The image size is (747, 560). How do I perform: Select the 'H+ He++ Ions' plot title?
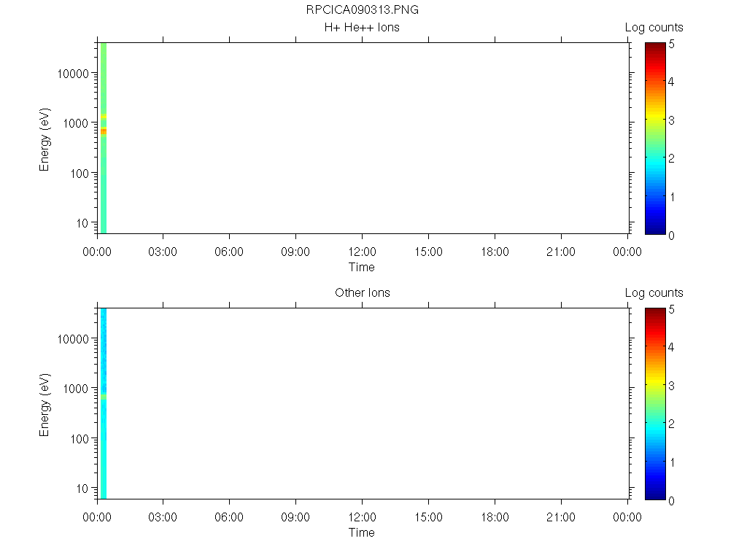[362, 28]
